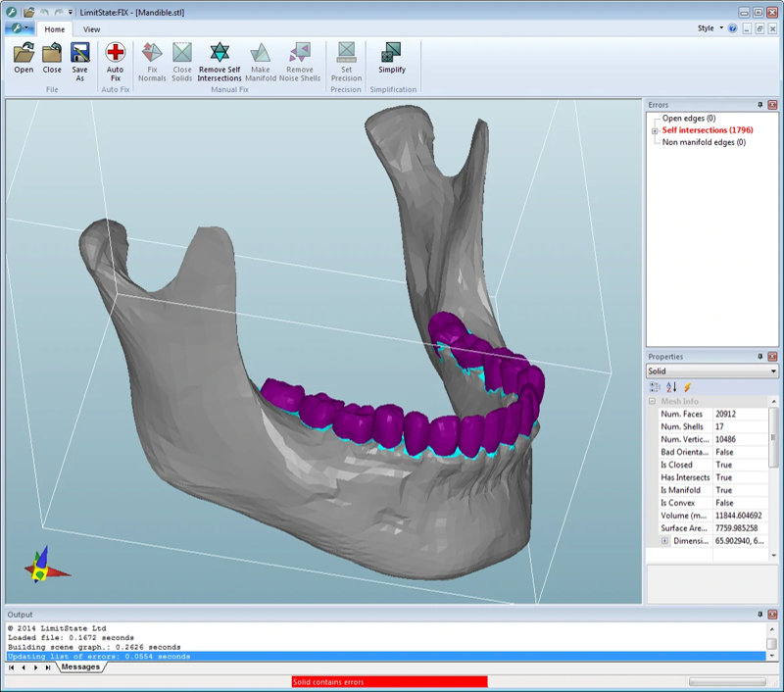
Task: Select Open edges (0) item
Action: (689, 118)
